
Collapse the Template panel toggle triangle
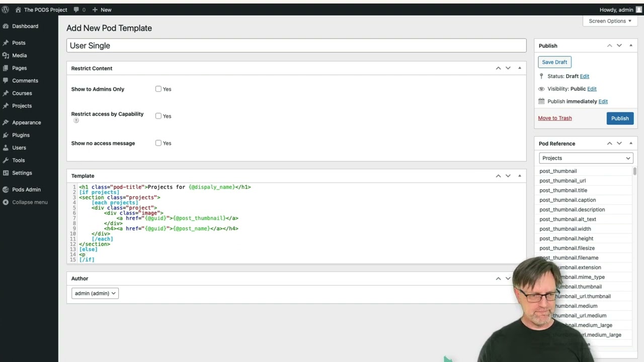(520, 175)
